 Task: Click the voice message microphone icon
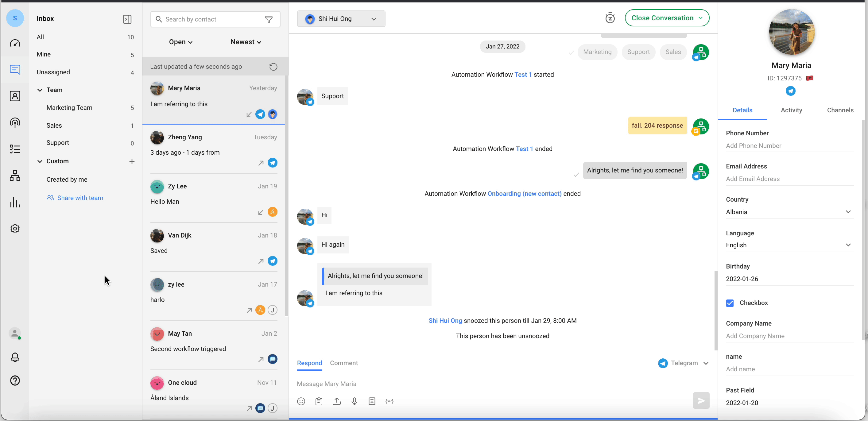354,401
